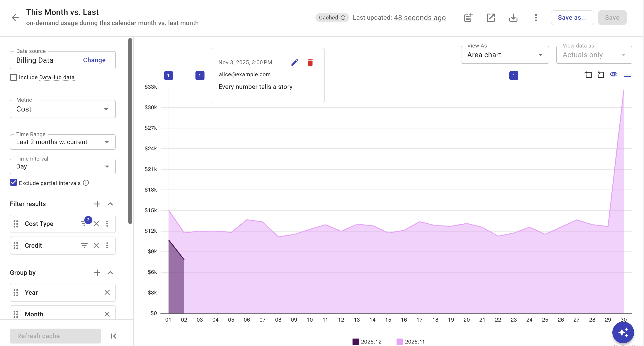Viewport: 644px width, 346px height.
Task: Delete annotation with red trash icon
Action: point(310,62)
